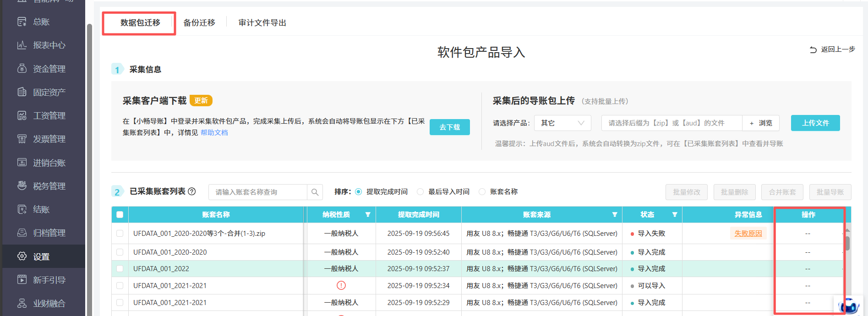The height and width of the screenshot is (316, 868).
Task: Switch to the 审计文件导出 tab
Action: [262, 23]
